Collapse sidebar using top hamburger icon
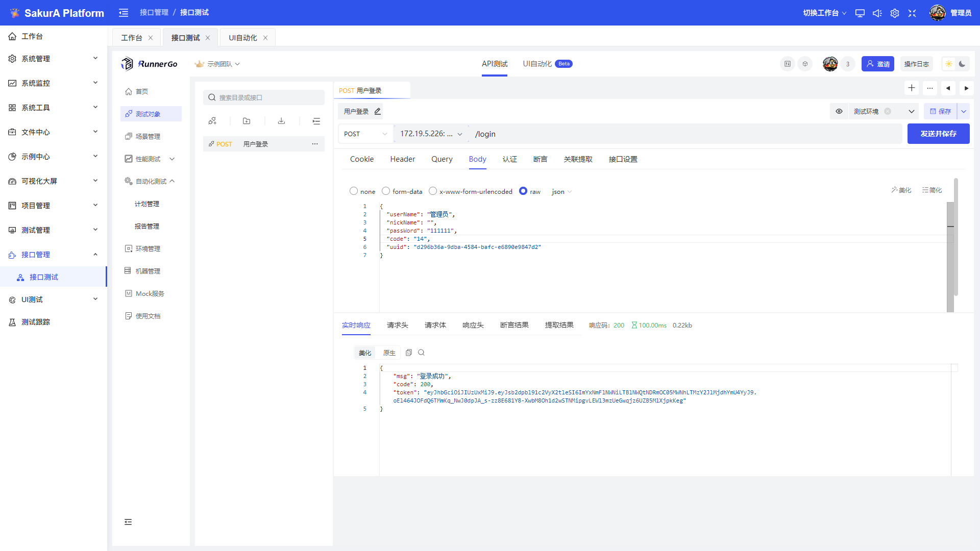Viewport: 980px width, 551px height. [124, 13]
